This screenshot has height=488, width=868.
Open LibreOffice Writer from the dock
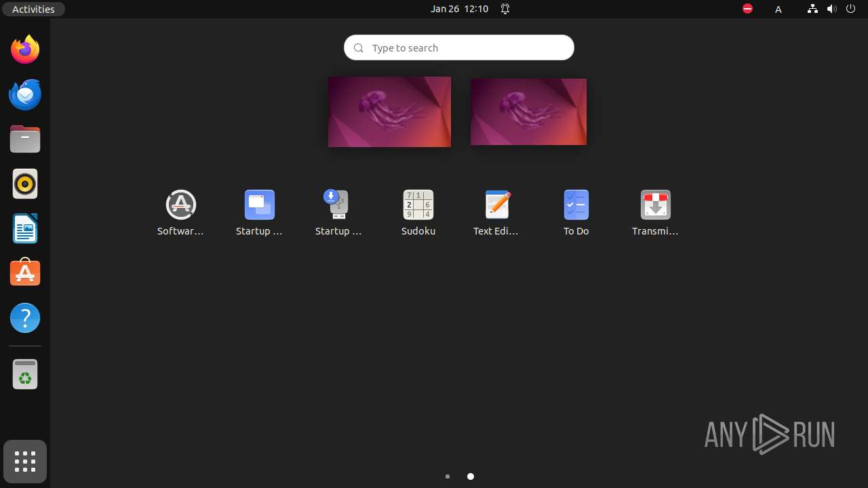[x=25, y=228]
